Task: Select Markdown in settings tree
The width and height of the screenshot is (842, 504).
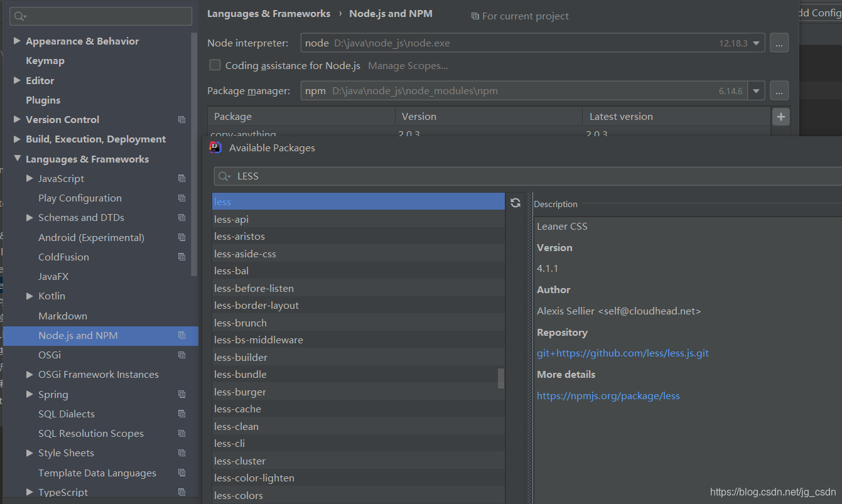Action: pyautogui.click(x=63, y=316)
